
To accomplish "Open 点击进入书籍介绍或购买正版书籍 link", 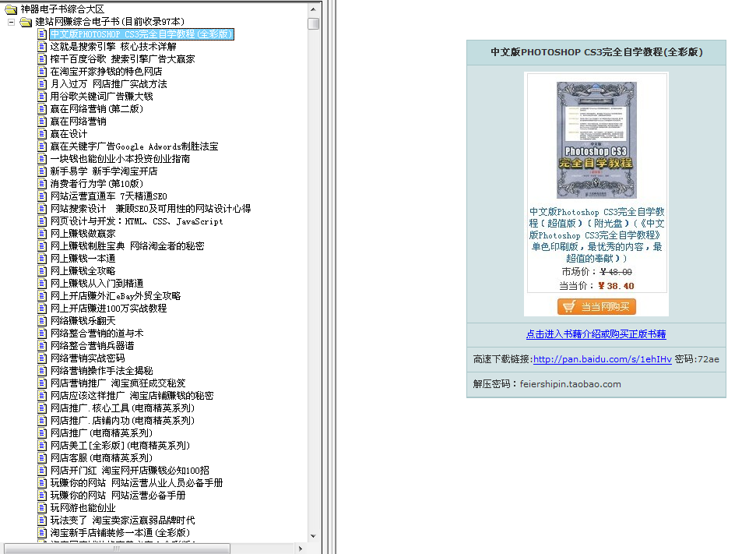I will click(596, 334).
